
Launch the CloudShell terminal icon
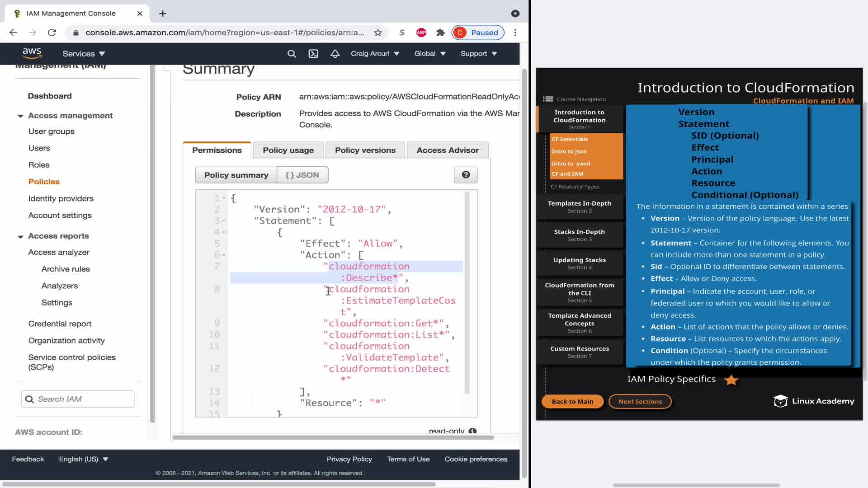pyautogui.click(x=313, y=54)
